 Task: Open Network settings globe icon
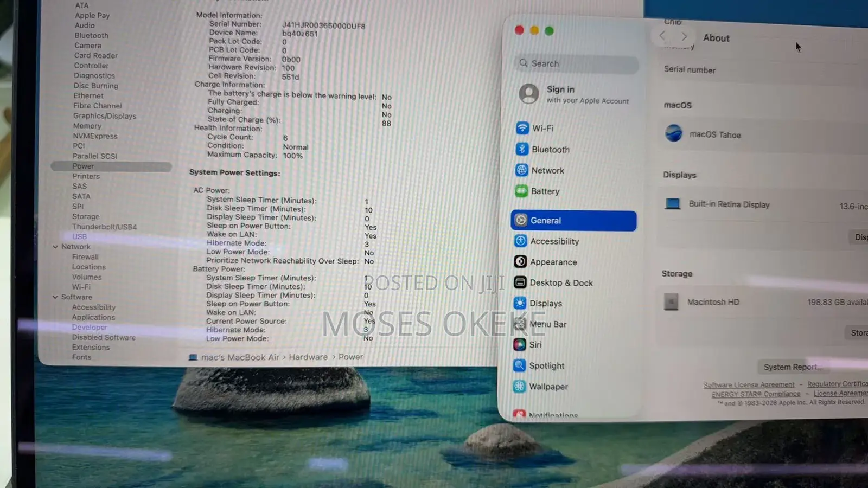pyautogui.click(x=521, y=170)
